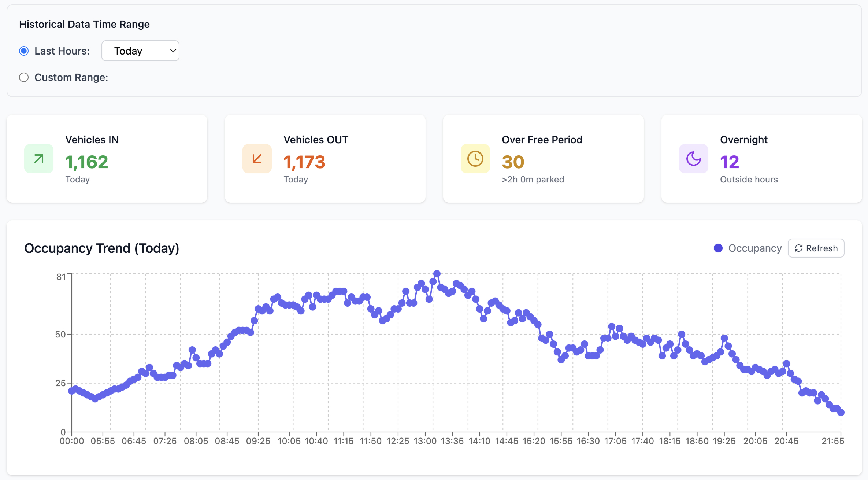
Task: Click the Over Free Period count of 30
Action: (513, 162)
